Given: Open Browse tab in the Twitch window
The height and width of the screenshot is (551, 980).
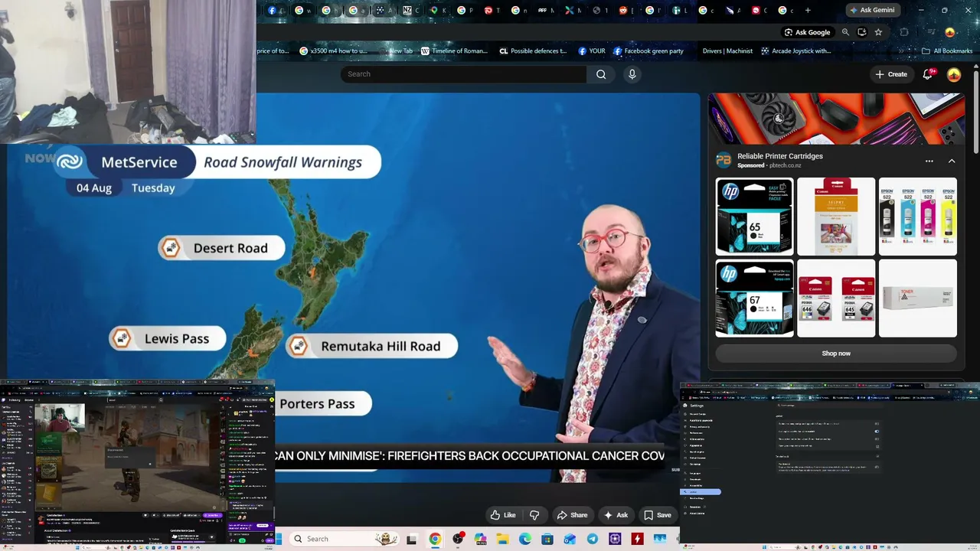Looking at the screenshot, I should [30, 399].
